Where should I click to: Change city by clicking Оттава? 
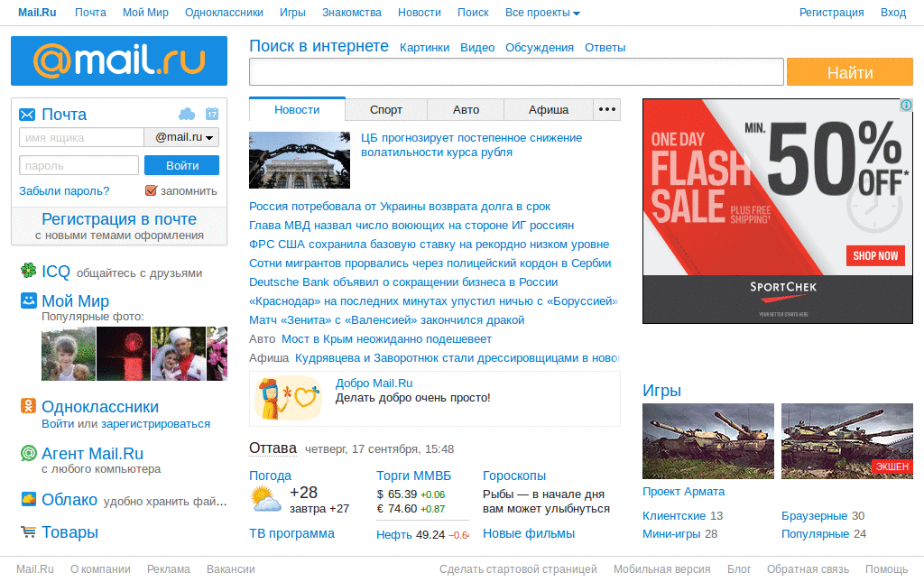pos(273,448)
